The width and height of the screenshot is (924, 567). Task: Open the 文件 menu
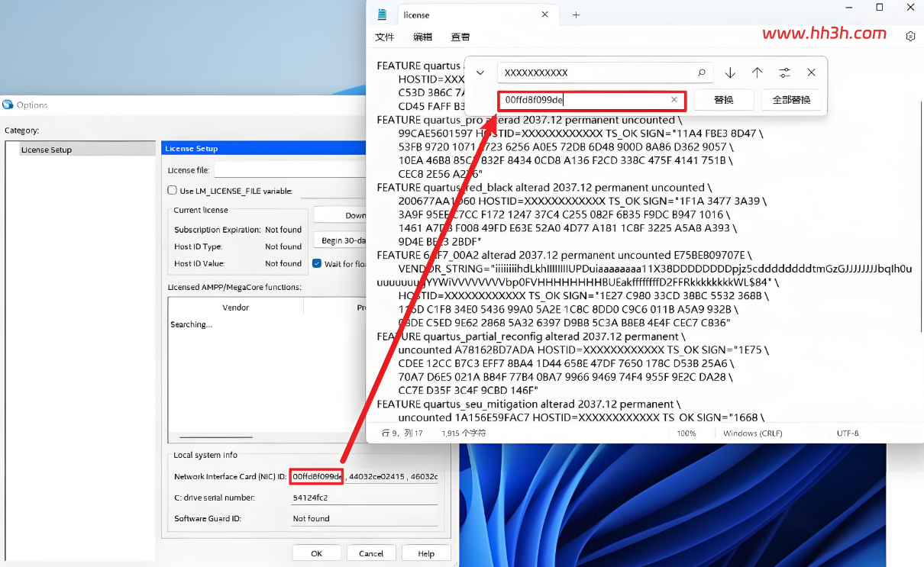384,37
